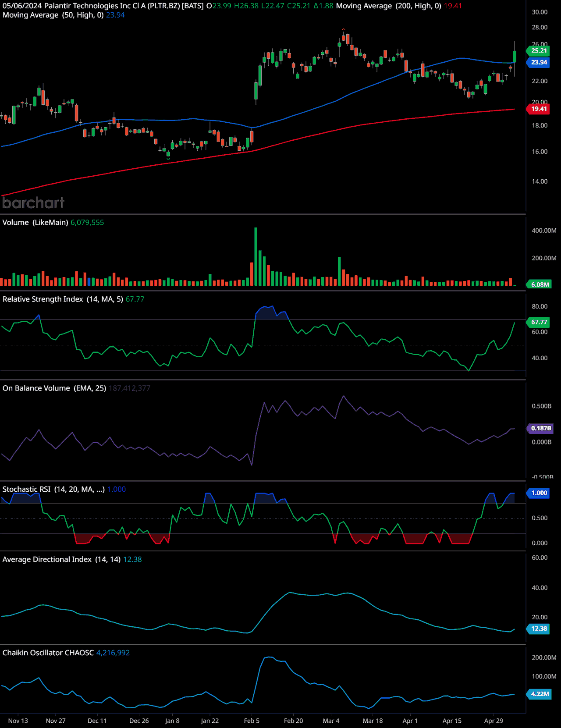Viewport: 561px width, 728px height.
Task: Click the Nov 13 date on time axis
Action: [x=18, y=721]
